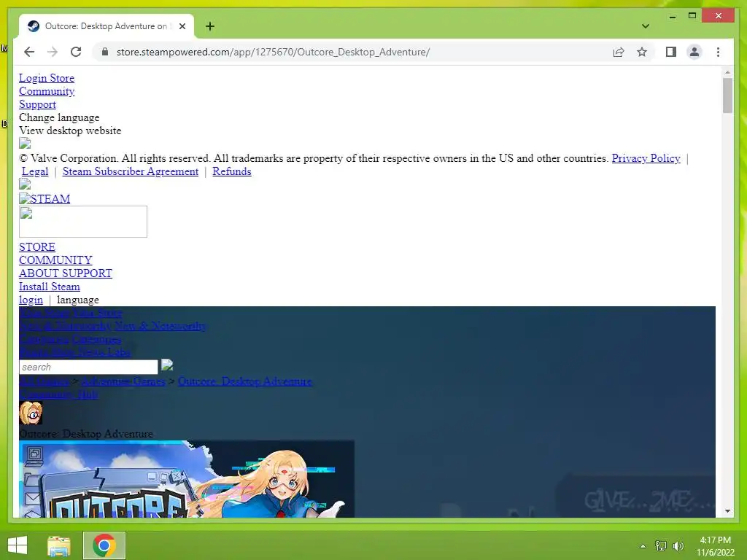Open a new browser tab
Viewport: 747px width, 560px height.
pyautogui.click(x=209, y=26)
